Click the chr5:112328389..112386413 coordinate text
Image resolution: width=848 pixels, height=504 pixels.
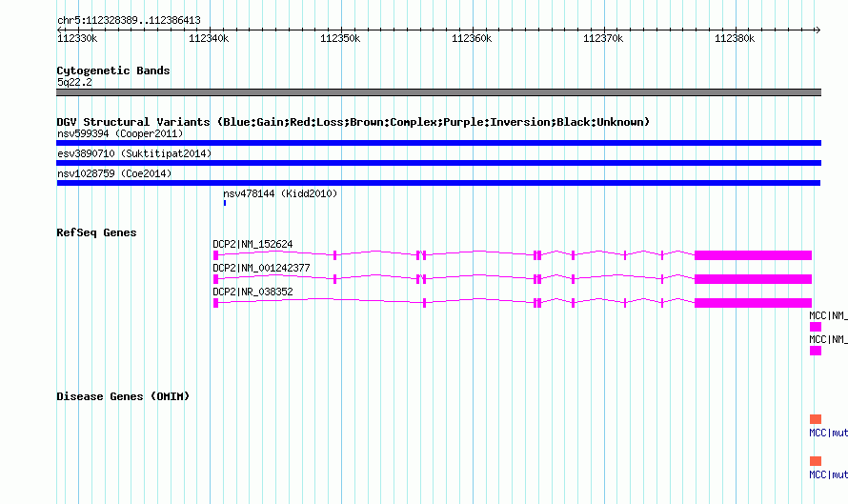129,20
